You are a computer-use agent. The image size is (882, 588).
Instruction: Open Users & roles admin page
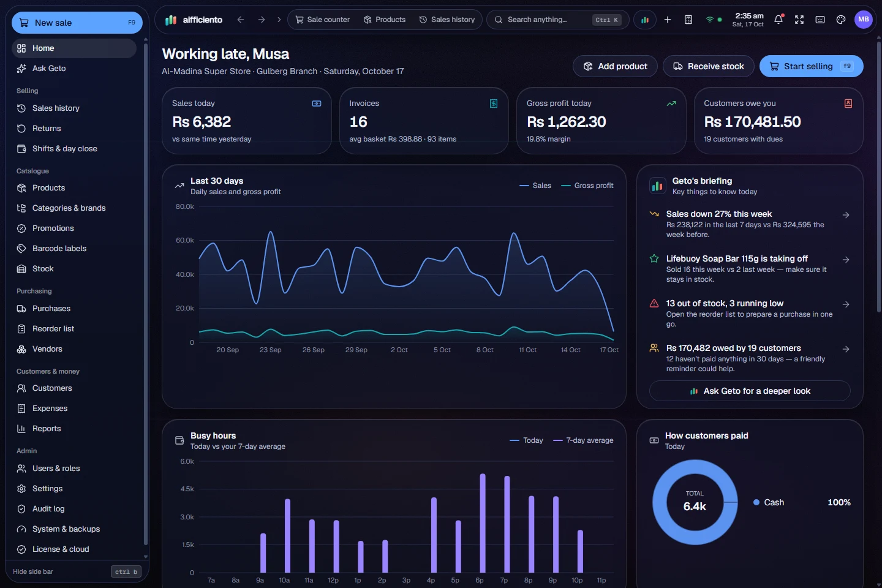(73, 468)
